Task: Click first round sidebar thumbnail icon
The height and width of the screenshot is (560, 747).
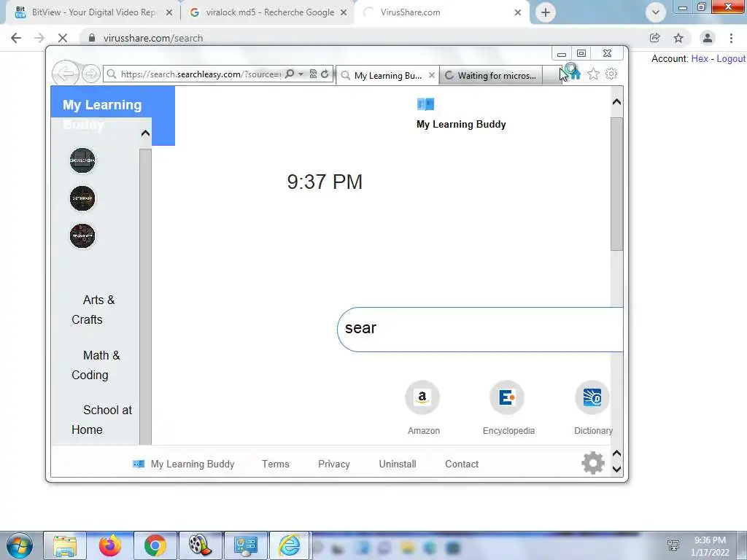Action: coord(82,160)
